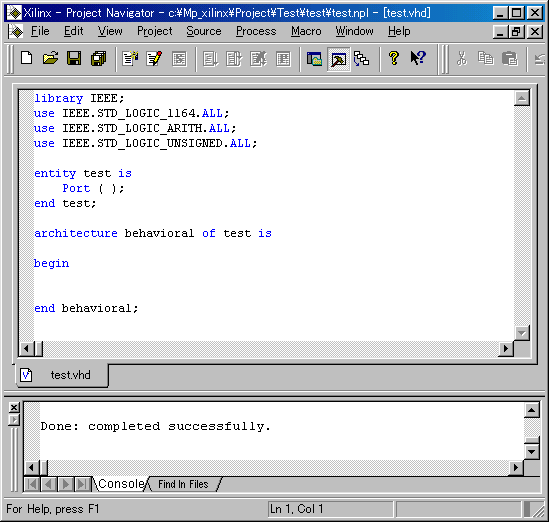
Task: Close the console panel with X button
Action: coord(14,408)
